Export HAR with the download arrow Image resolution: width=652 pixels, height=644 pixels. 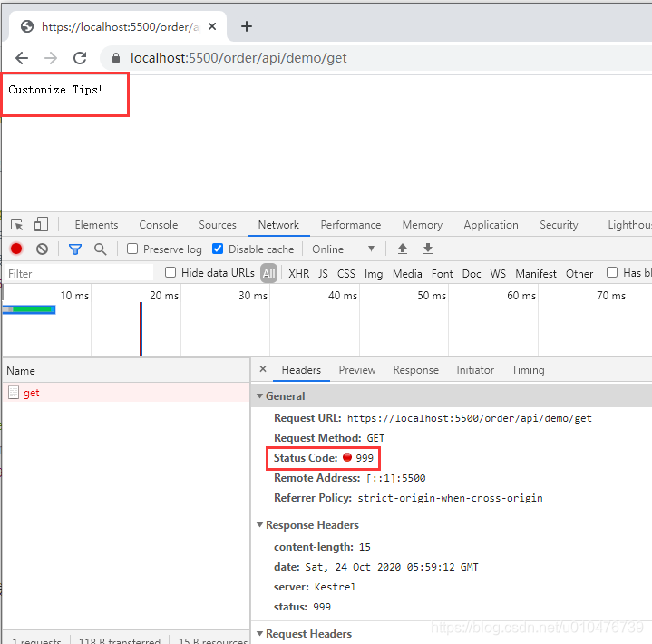428,249
